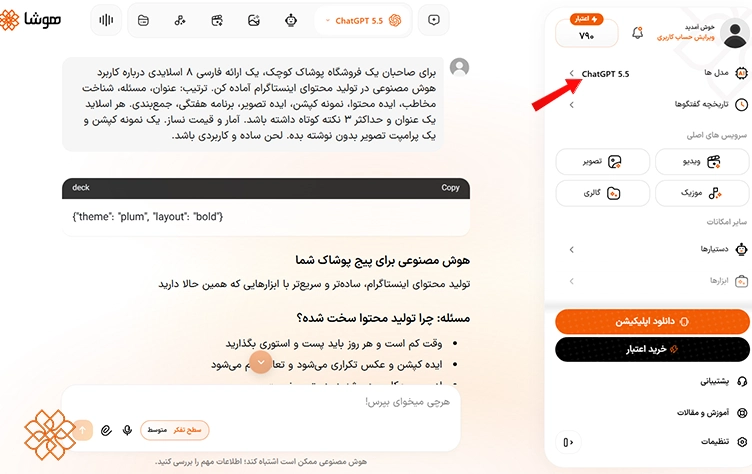Open the ChatGPT 5.5 model selector in top bar
Screen dimensions: 752x474
363,21
